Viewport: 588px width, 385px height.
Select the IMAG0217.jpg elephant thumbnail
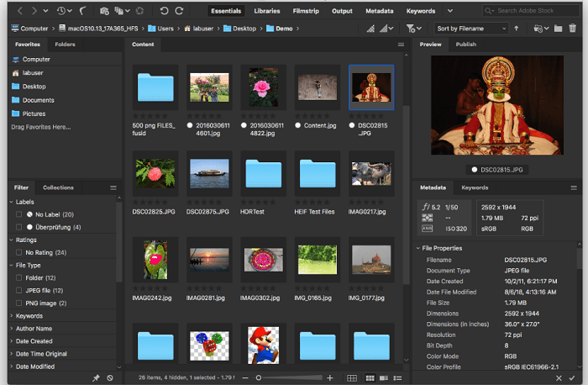click(x=371, y=173)
